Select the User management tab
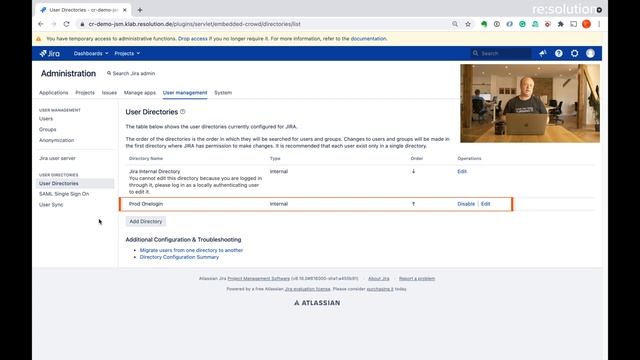 [185, 93]
